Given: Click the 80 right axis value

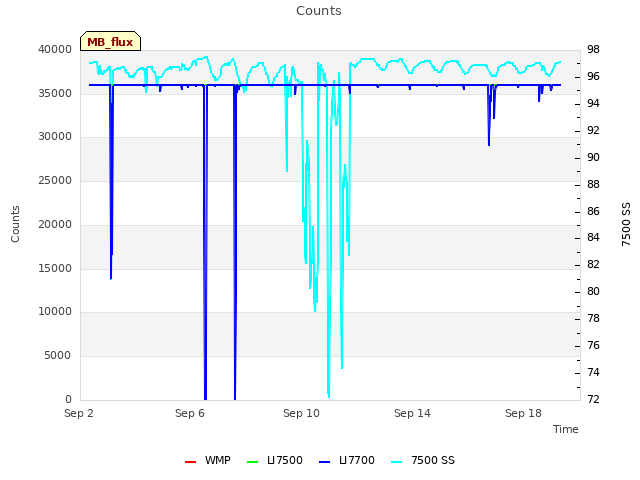Looking at the screenshot, I should [593, 291].
